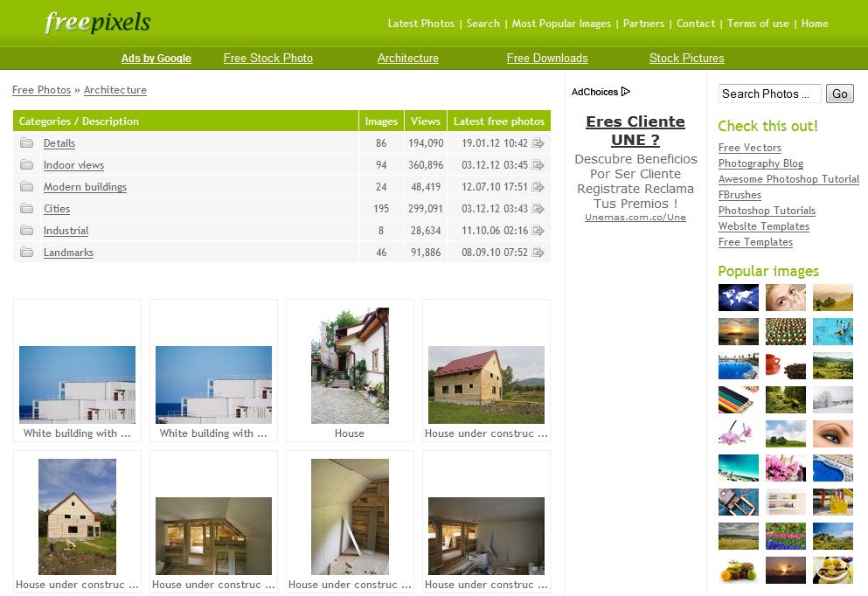This screenshot has height=596, width=868.
Task: Click the folder icon beside Details
Action: pos(26,142)
